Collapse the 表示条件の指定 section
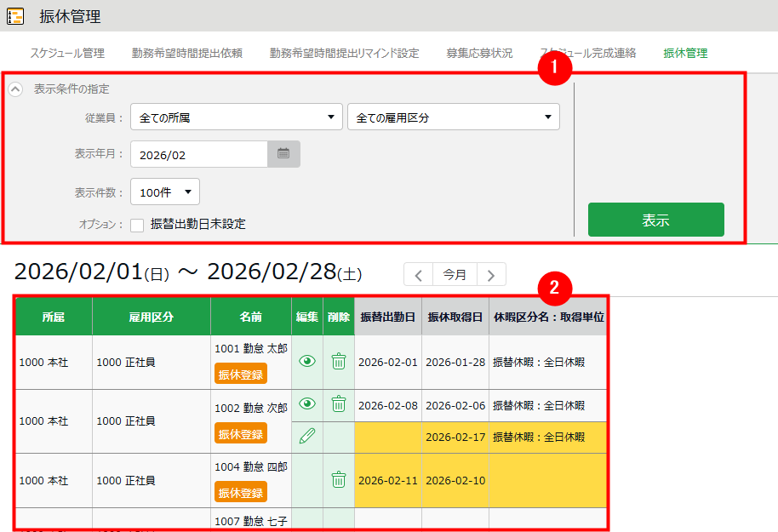Viewport: 778px width, 532px height. coord(15,89)
